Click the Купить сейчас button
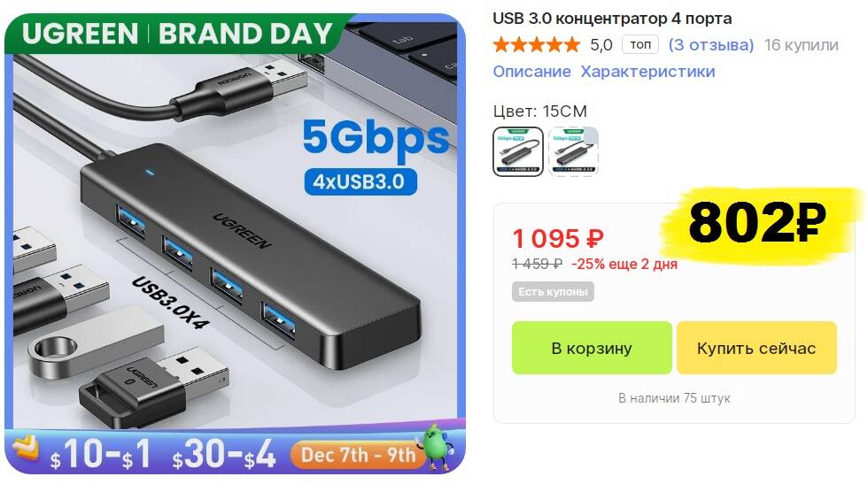This screenshot has height=492, width=868. (756, 348)
